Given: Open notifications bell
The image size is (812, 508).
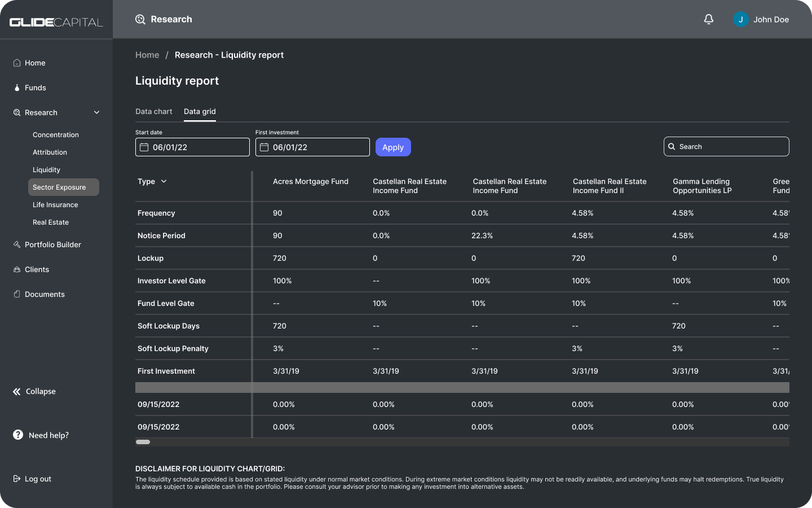Looking at the screenshot, I should point(709,19).
